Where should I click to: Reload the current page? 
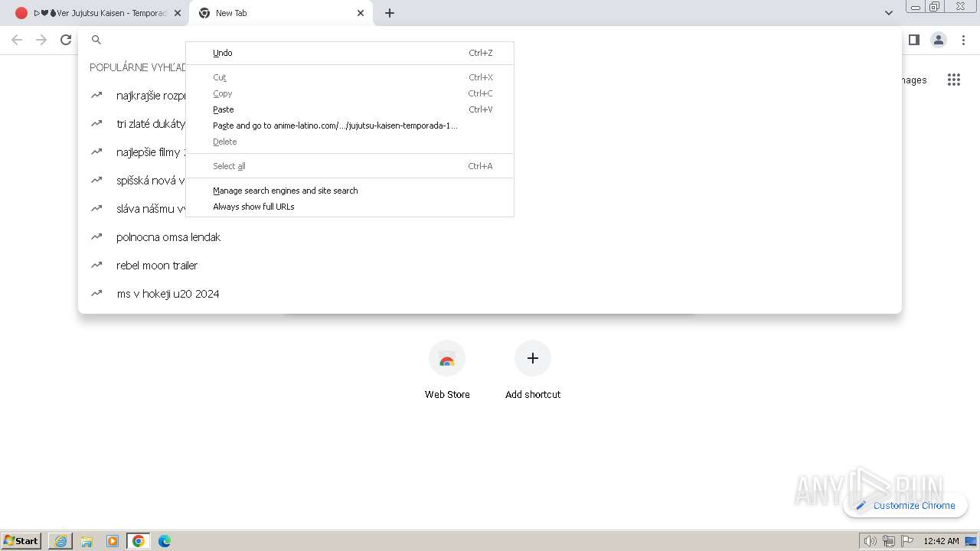(66, 40)
